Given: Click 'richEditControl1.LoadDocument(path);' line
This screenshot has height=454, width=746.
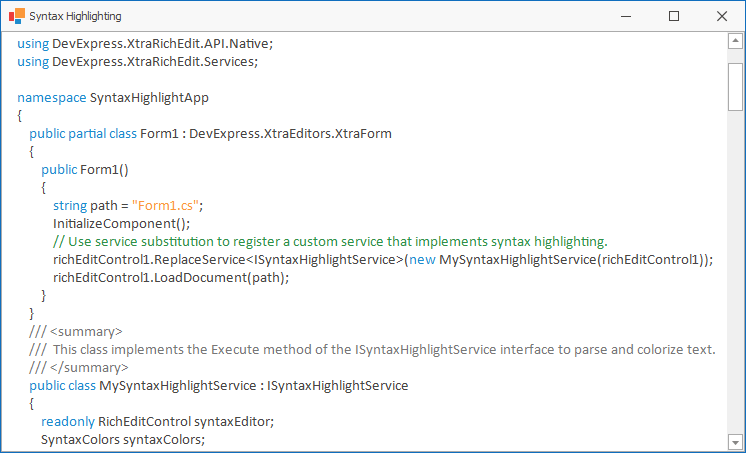Looking at the screenshot, I should [x=171, y=278].
